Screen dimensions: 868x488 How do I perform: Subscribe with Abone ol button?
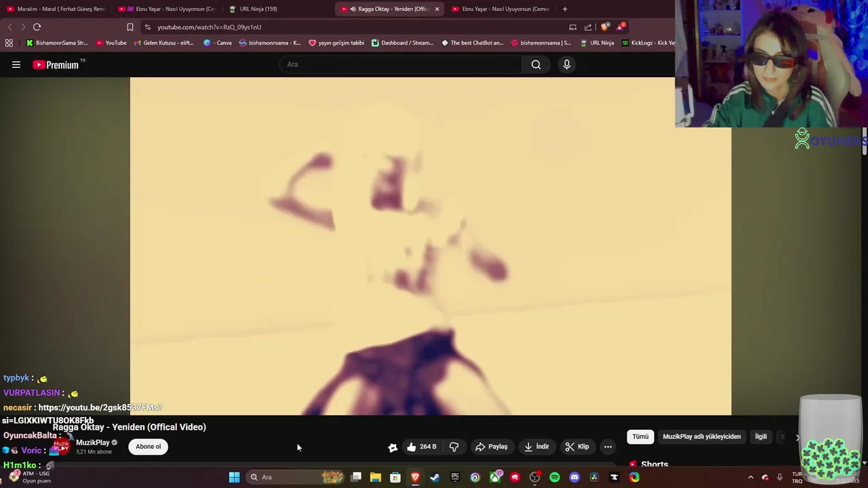click(x=148, y=447)
